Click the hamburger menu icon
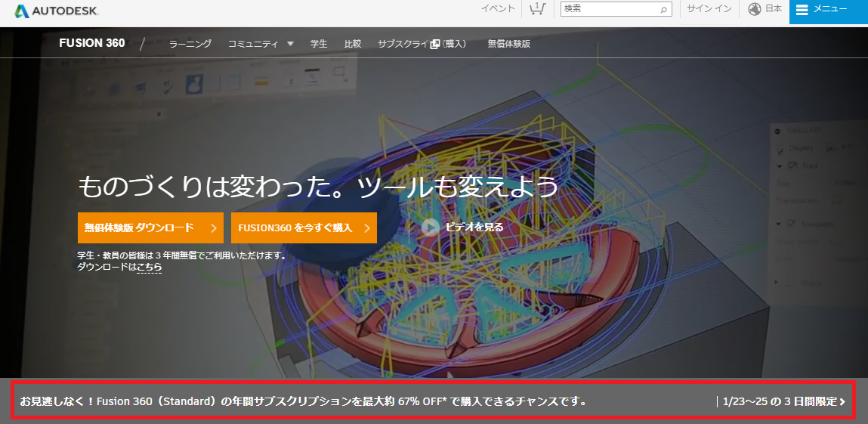This screenshot has height=424, width=868. pyautogui.click(x=802, y=9)
